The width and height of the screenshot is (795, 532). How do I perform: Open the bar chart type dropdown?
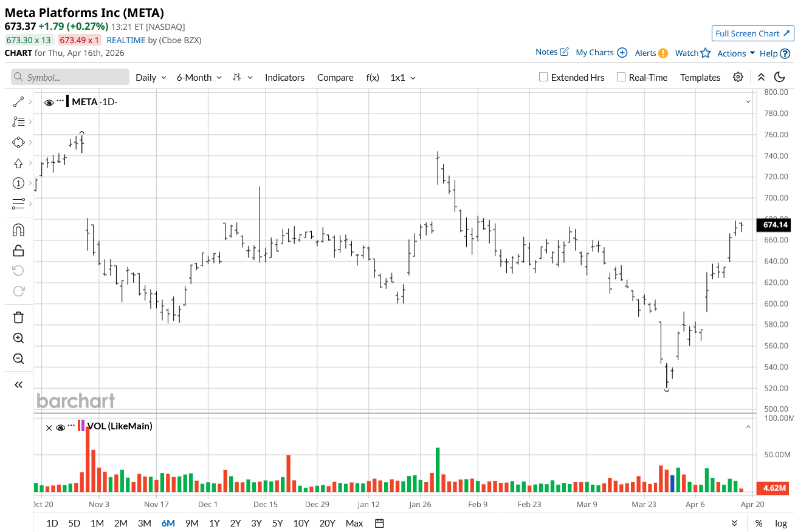pos(242,77)
